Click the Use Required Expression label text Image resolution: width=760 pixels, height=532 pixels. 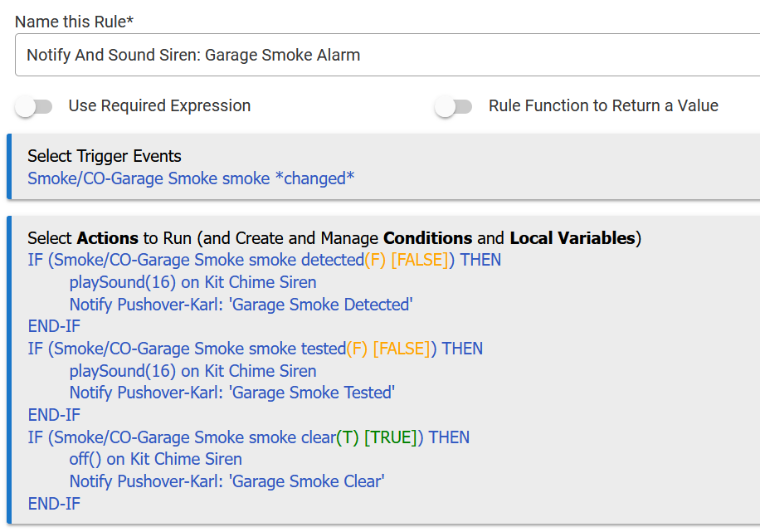(x=159, y=106)
